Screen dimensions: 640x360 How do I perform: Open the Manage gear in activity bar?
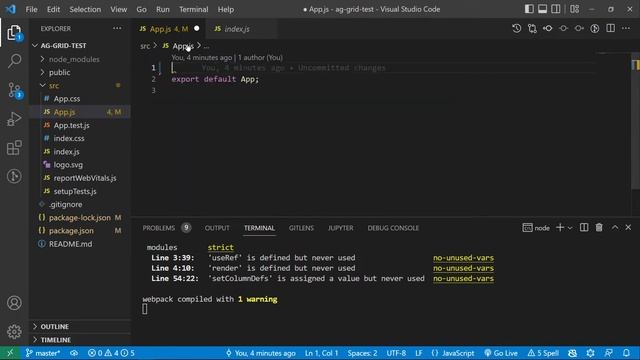pyautogui.click(x=14, y=331)
